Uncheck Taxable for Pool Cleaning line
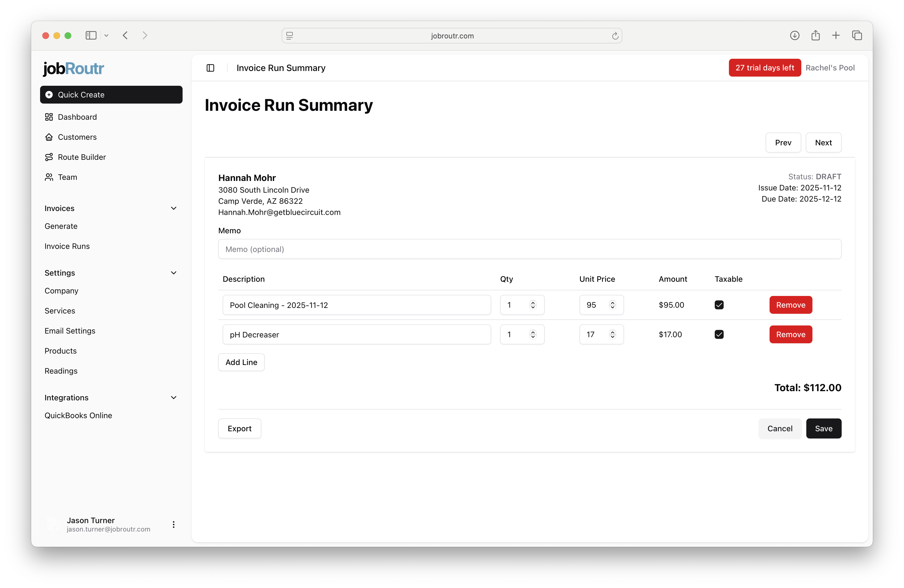This screenshot has height=588, width=904. (719, 305)
